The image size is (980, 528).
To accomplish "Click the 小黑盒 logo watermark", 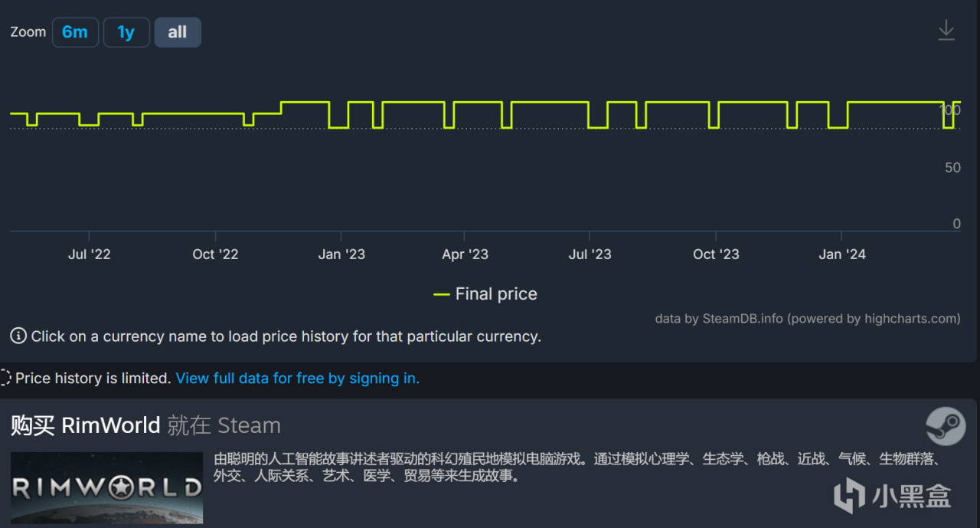I will point(893,495).
